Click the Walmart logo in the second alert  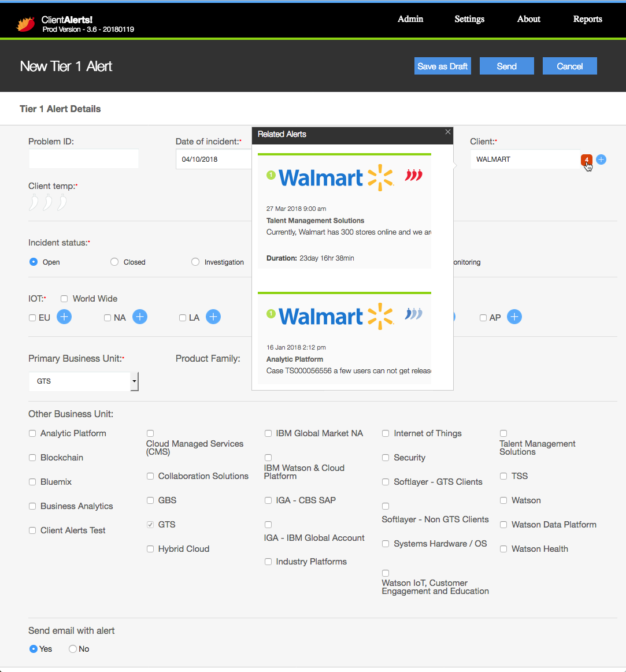(336, 316)
